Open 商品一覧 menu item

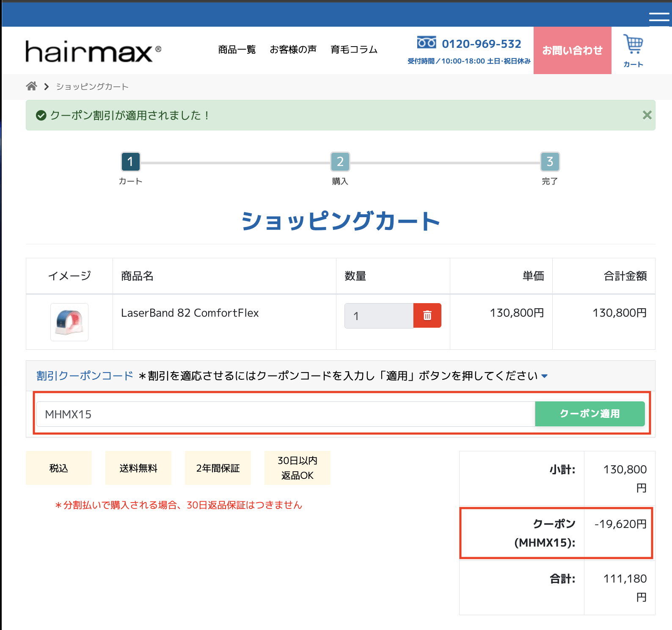(x=237, y=50)
